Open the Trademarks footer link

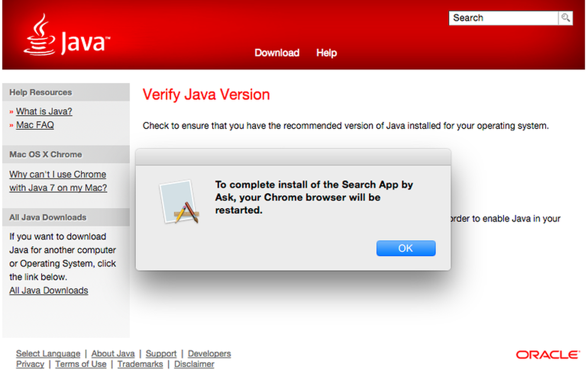(140, 364)
